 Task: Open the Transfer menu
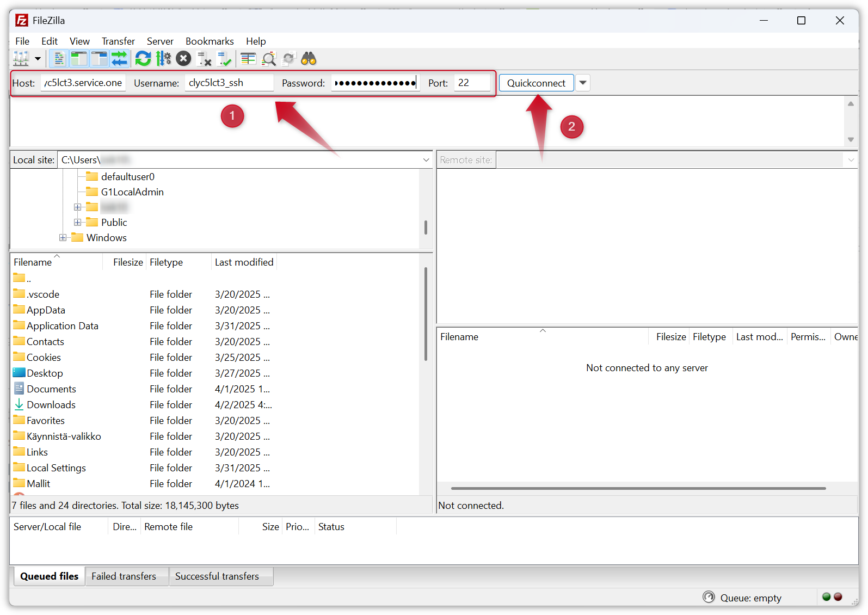pos(118,41)
